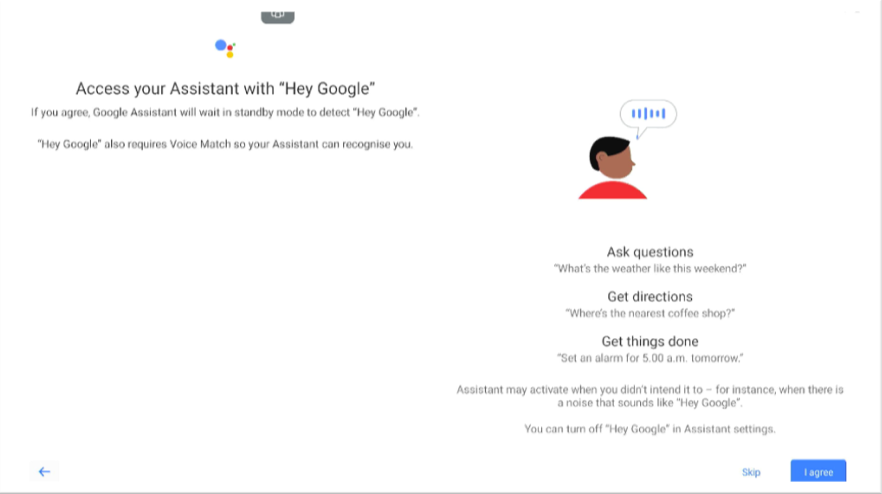This screenshot has width=882, height=494.
Task: Click the unintended activation notice paragraph
Action: click(x=650, y=395)
